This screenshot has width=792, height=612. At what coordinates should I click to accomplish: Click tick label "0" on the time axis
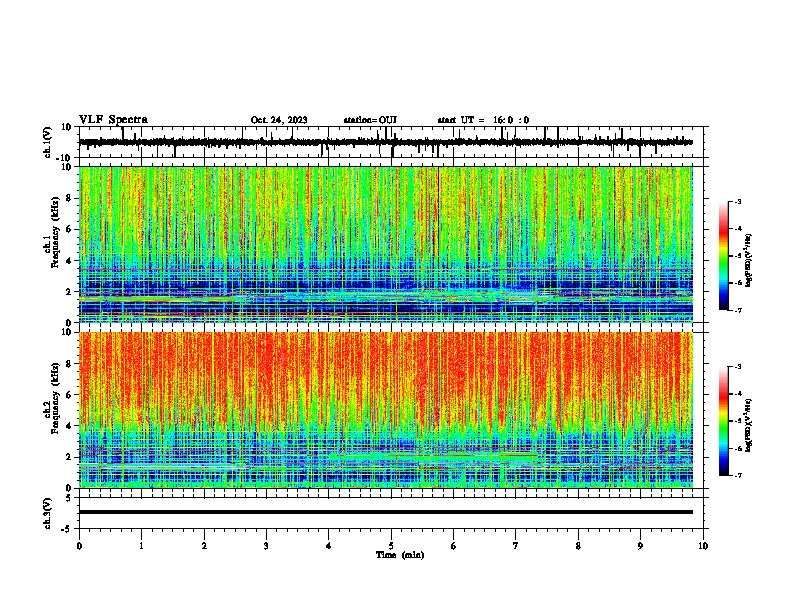(79, 546)
